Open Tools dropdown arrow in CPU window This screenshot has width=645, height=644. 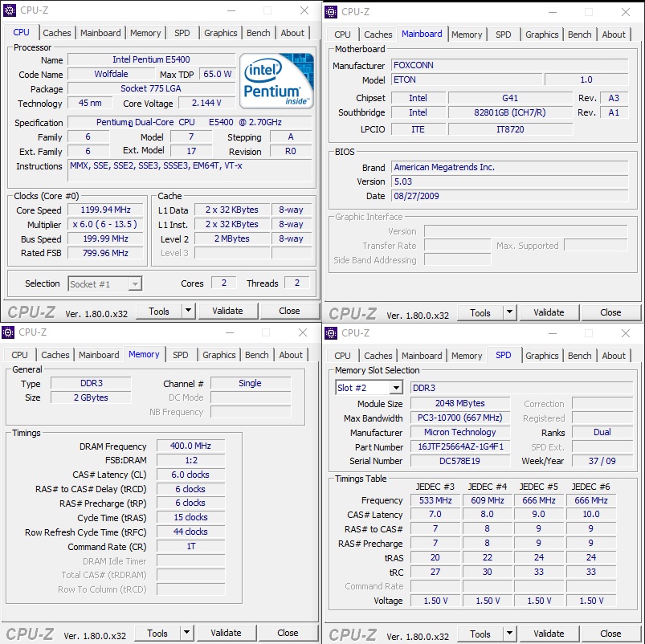188,311
